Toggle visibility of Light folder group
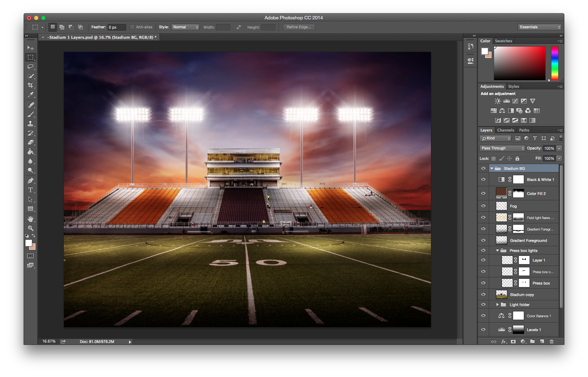The image size is (588, 377). pyautogui.click(x=483, y=305)
